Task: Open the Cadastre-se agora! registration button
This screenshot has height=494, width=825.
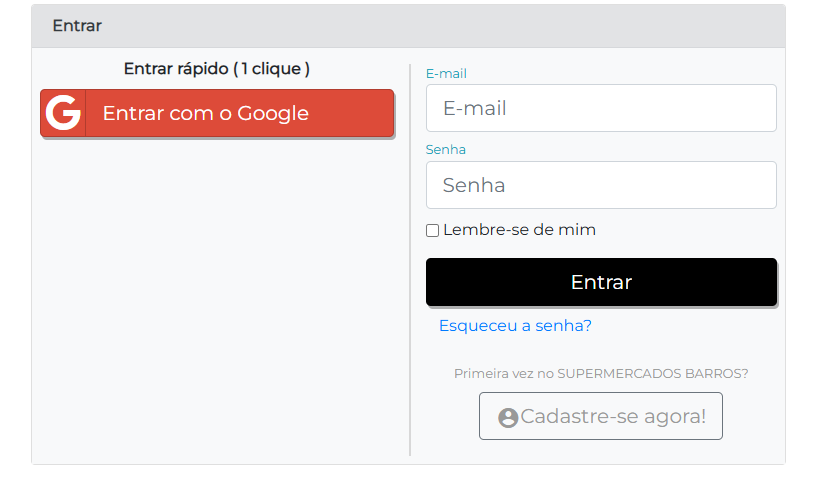Action: coord(601,416)
